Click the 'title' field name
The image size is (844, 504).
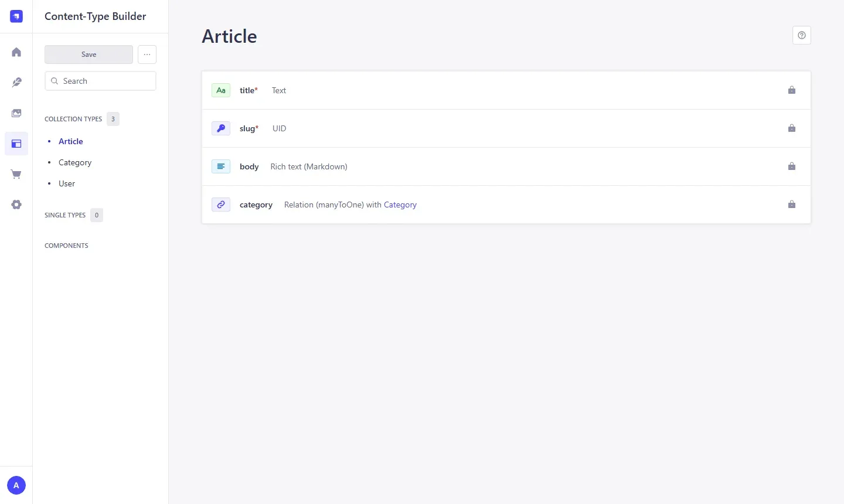pyautogui.click(x=247, y=90)
